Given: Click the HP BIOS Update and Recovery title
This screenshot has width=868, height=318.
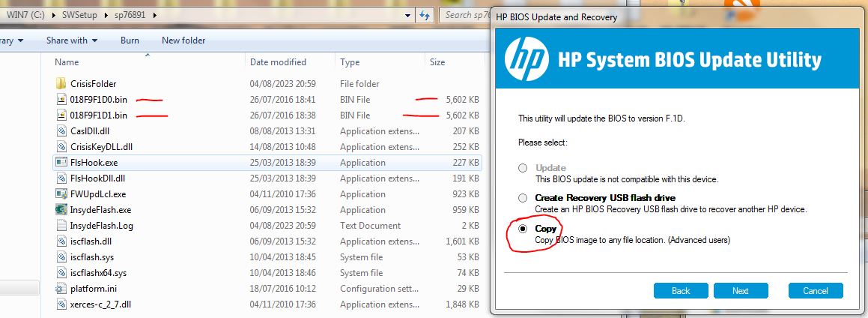Looking at the screenshot, I should click(556, 17).
